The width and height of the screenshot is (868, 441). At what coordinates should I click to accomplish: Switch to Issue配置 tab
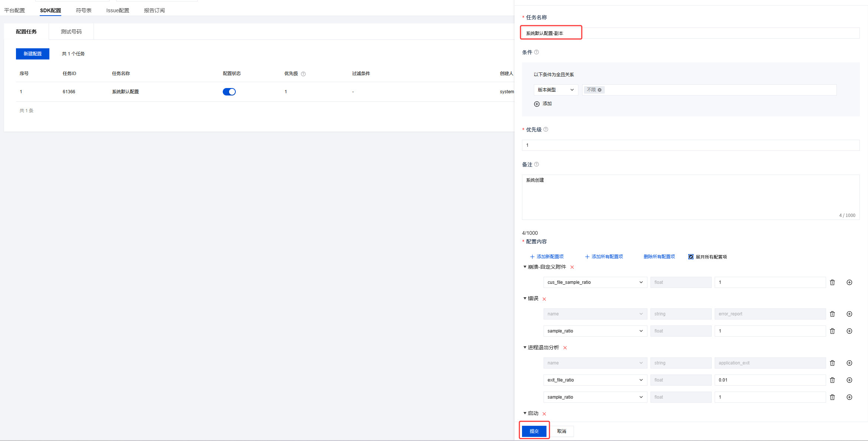(x=118, y=10)
